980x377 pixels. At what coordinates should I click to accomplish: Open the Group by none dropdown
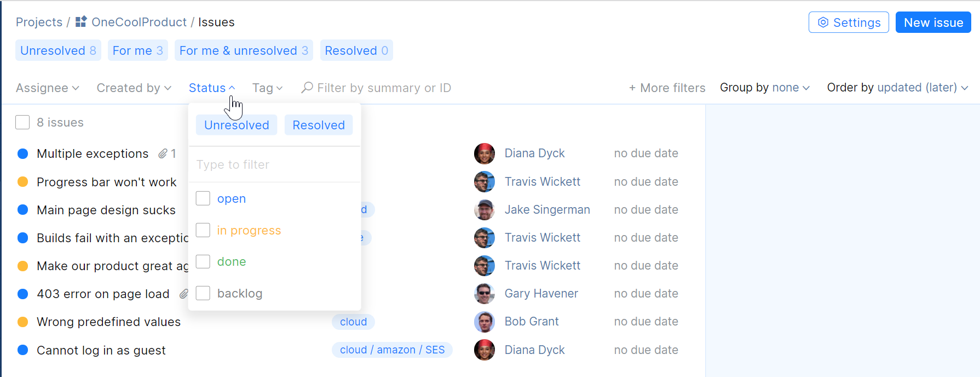764,88
